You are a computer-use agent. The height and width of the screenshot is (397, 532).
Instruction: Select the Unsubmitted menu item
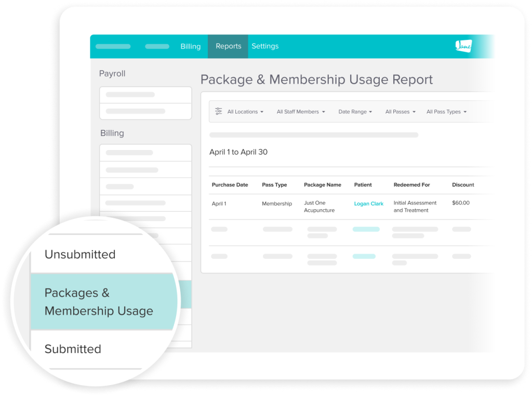[80, 255]
